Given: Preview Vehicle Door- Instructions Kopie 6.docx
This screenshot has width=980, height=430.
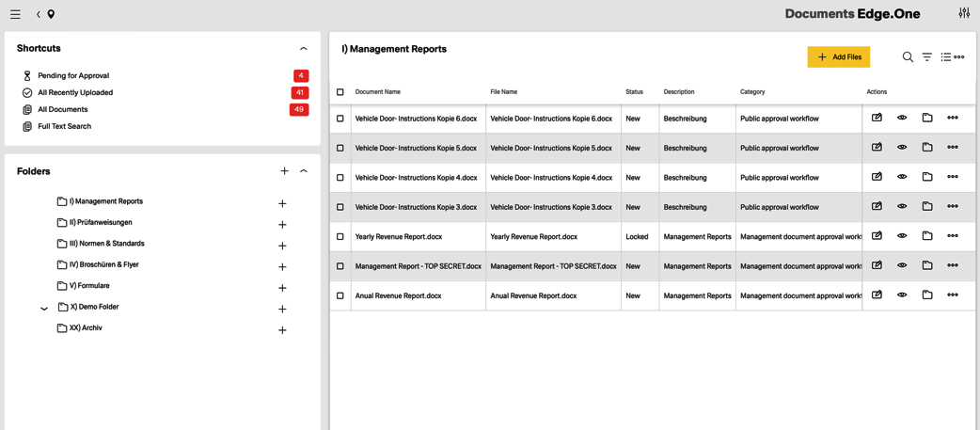Looking at the screenshot, I should tap(902, 119).
